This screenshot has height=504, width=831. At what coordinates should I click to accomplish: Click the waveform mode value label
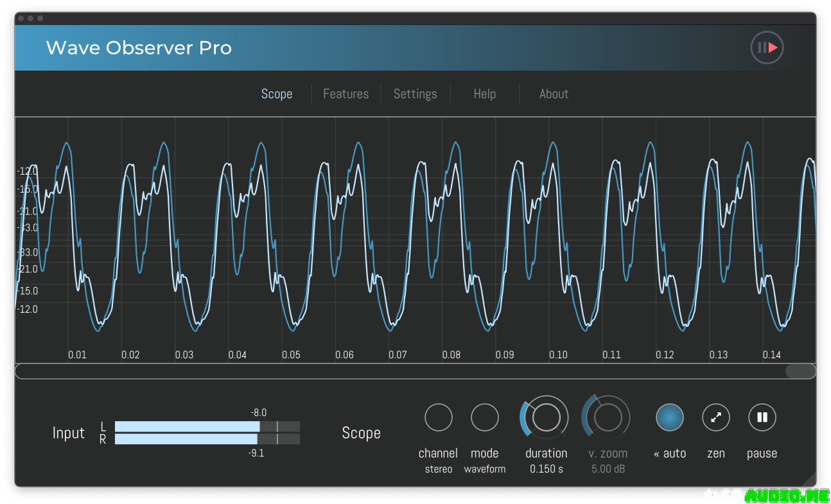click(x=485, y=469)
